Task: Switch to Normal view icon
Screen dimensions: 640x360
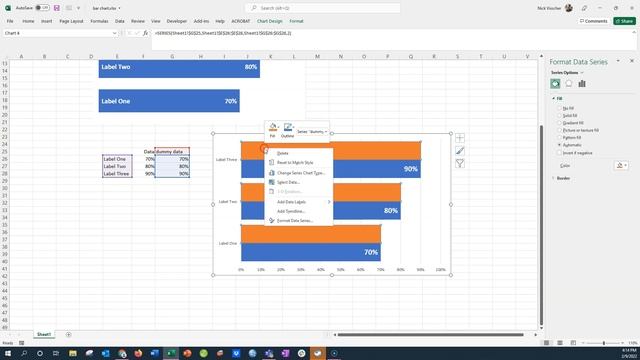Action: pos(547,343)
